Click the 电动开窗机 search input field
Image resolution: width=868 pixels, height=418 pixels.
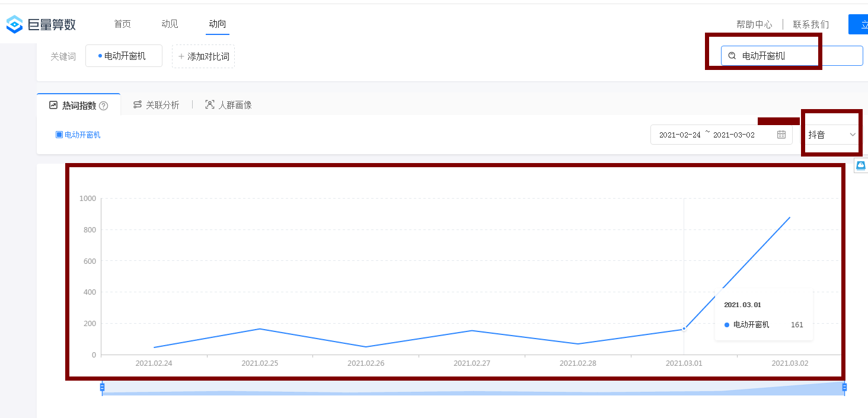pyautogui.click(x=794, y=56)
